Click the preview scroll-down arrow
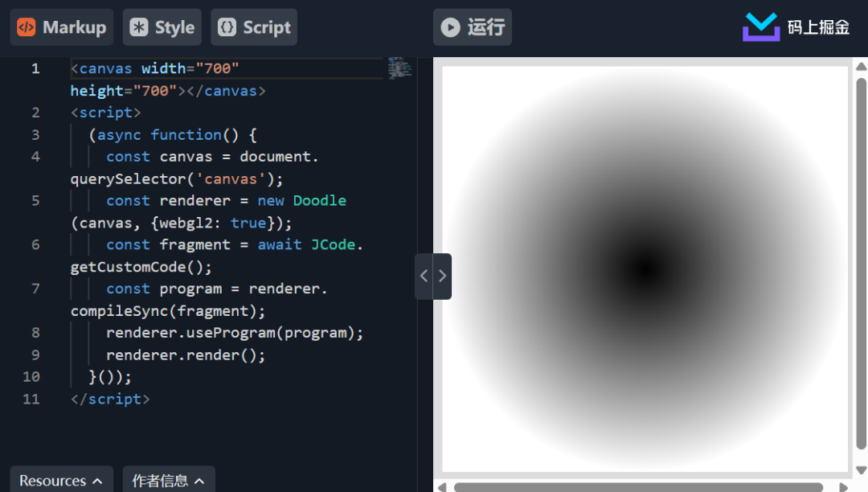This screenshot has height=492, width=868. tap(861, 469)
